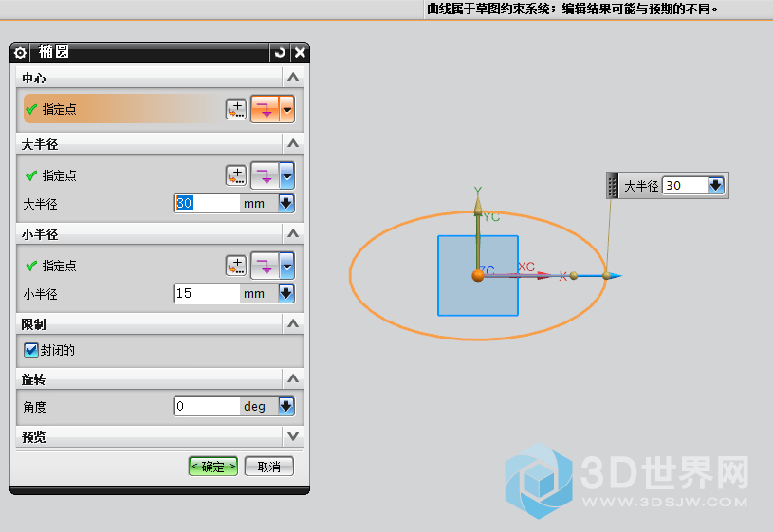Click the 确定 confirm button
Viewport: 773px width, 532px height.
[212, 467]
